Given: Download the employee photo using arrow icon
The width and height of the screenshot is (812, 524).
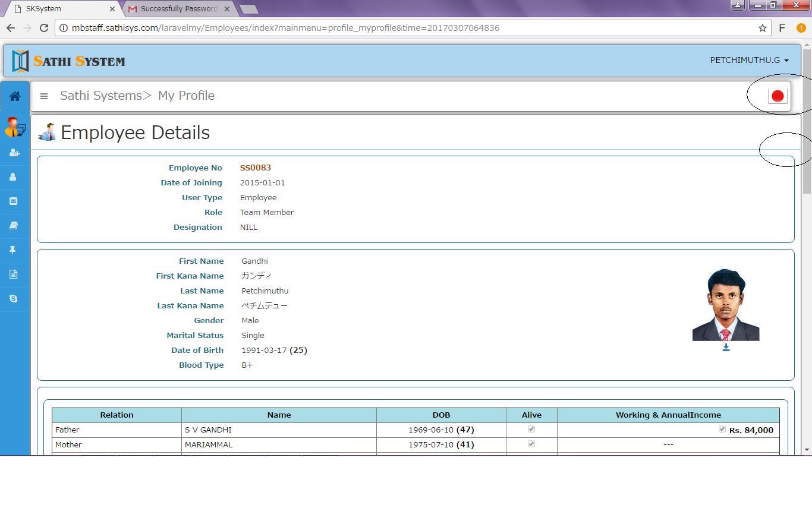Looking at the screenshot, I should [726, 348].
